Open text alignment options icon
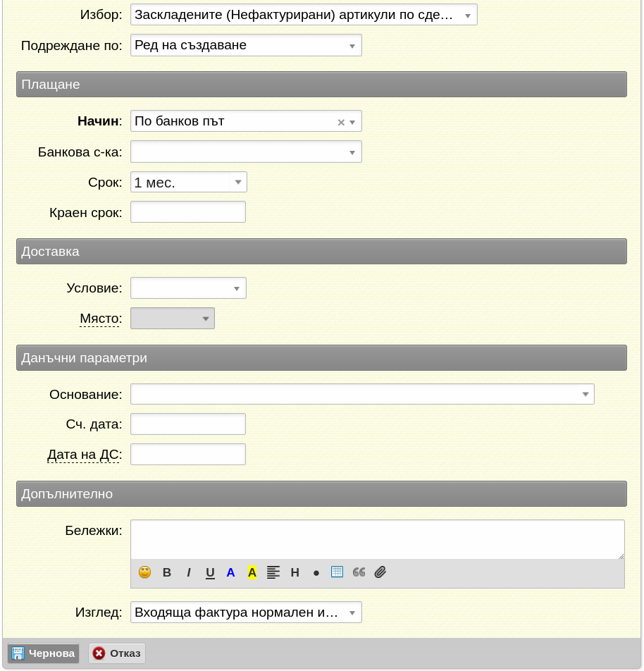Viewport: 644px width, 671px height. 273,572
